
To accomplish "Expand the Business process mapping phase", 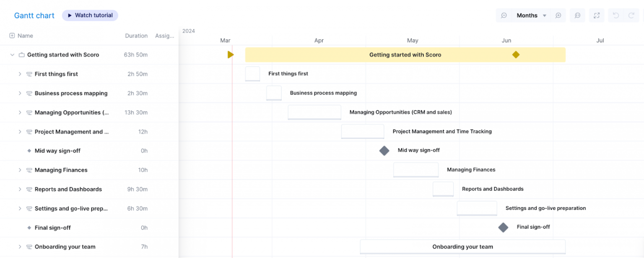I will coord(20,93).
